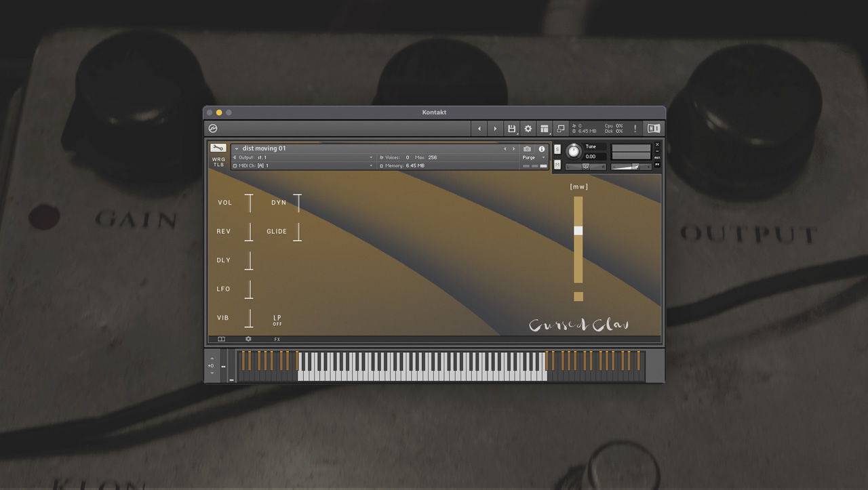Select previous preset with small left arrow in header

pyautogui.click(x=505, y=149)
